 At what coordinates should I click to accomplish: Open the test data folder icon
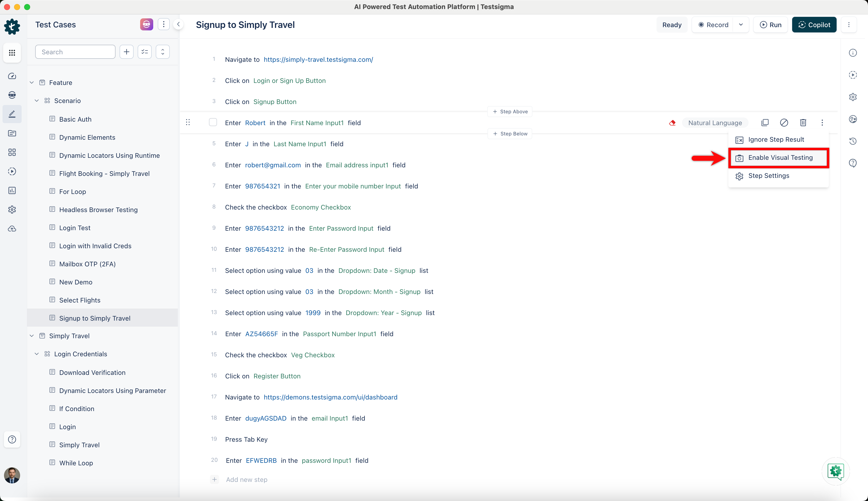tap(12, 133)
